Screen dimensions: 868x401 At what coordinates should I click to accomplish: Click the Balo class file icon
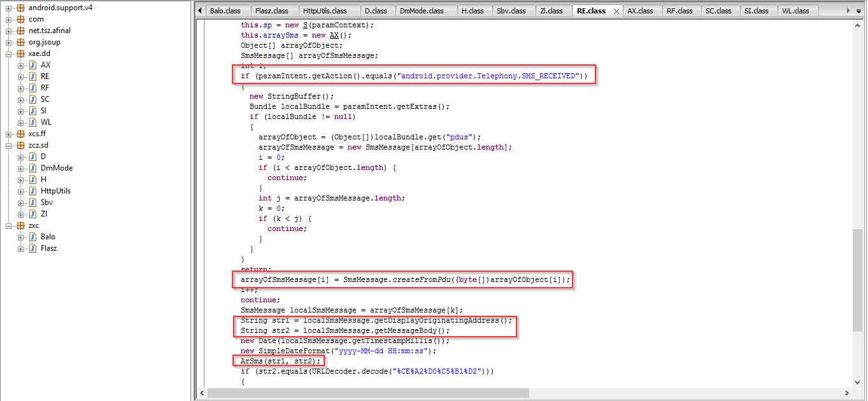pos(32,237)
